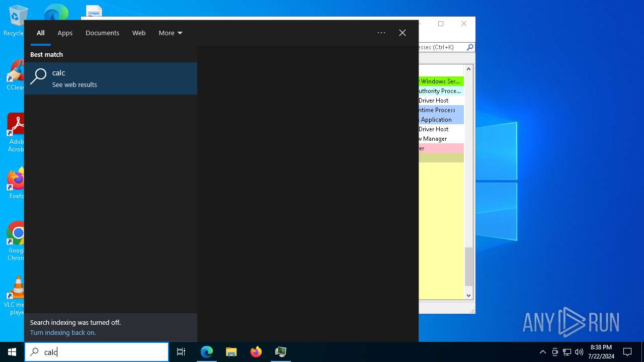Image resolution: width=644 pixels, height=362 pixels.
Task: Open File Explorer from the taskbar
Action: (x=231, y=352)
